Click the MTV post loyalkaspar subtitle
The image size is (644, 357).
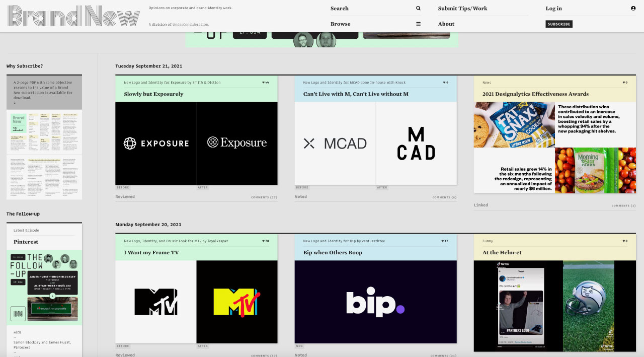tap(176, 241)
